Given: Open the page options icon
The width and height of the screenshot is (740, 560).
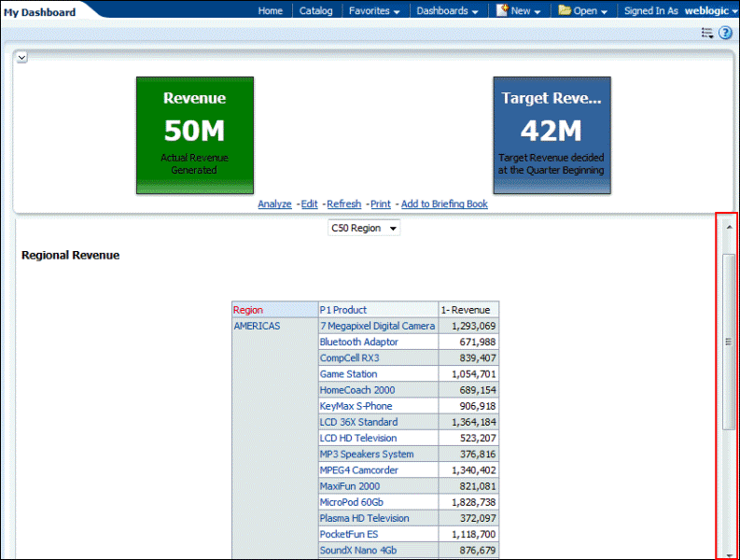Looking at the screenshot, I should pos(707,33).
